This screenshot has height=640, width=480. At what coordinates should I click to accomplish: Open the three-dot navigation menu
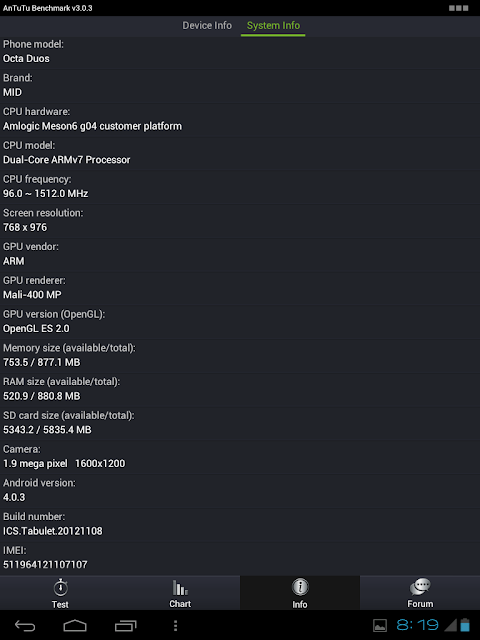click(x=175, y=625)
